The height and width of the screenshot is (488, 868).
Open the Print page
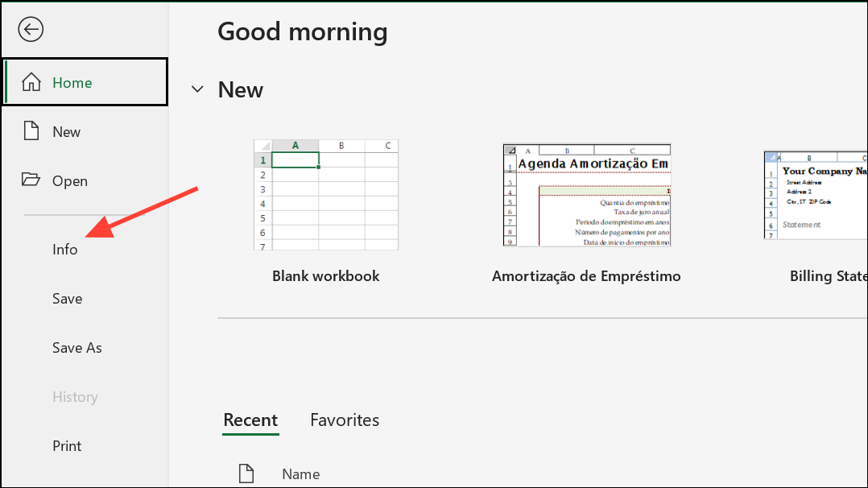(66, 445)
